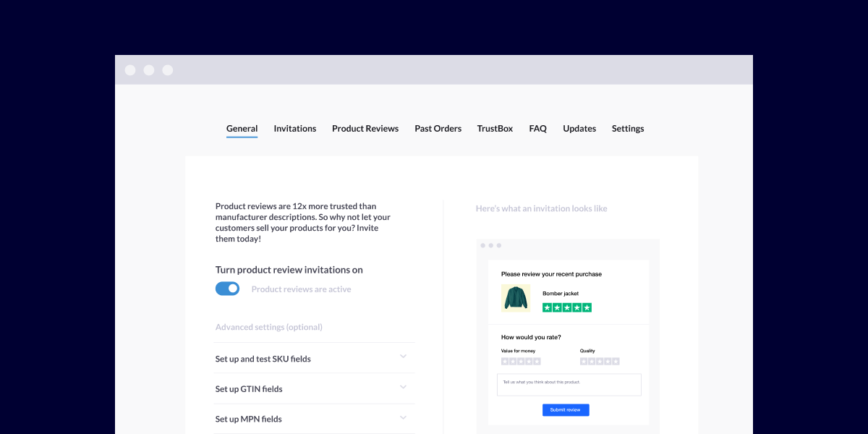868x434 pixels.
Task: Switch to the Invitations tab
Action: point(294,129)
